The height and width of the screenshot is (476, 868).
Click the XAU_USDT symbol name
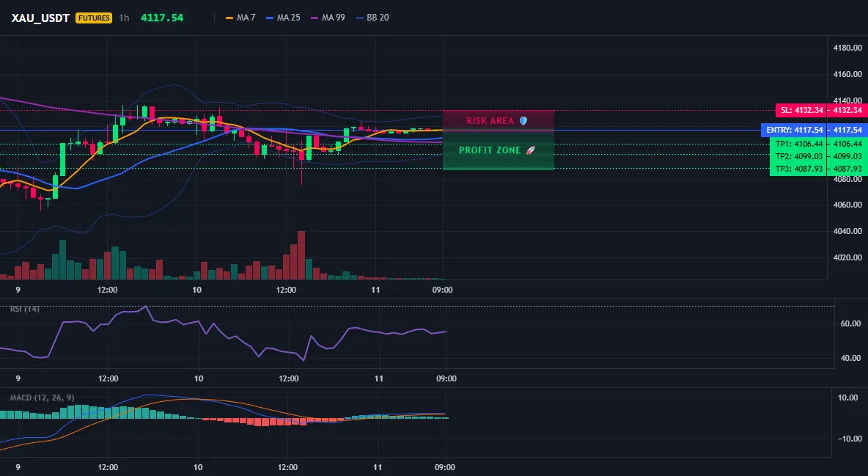(40, 18)
